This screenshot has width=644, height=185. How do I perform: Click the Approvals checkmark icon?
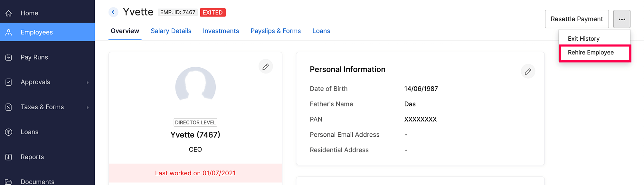click(x=9, y=82)
